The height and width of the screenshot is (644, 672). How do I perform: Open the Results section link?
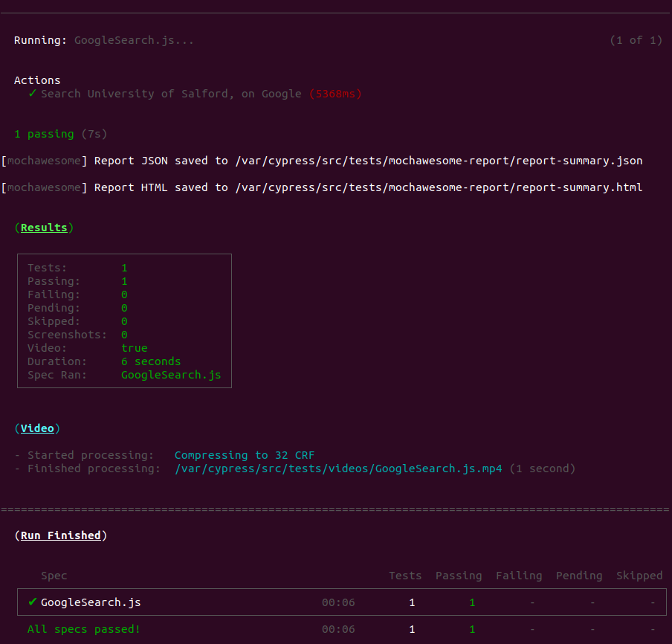click(43, 227)
